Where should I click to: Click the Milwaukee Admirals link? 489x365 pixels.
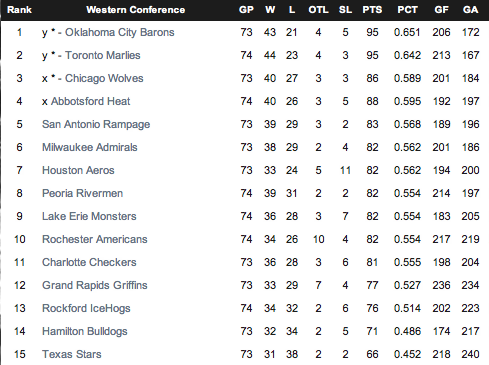pos(90,147)
